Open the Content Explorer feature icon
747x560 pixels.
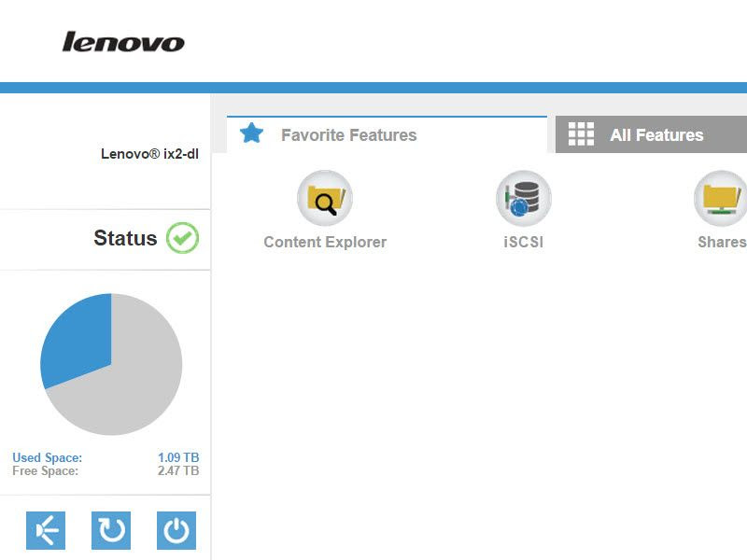coord(325,198)
